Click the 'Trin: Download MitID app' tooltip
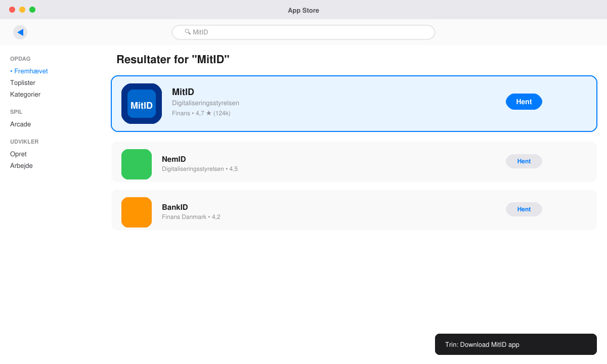 click(x=516, y=344)
